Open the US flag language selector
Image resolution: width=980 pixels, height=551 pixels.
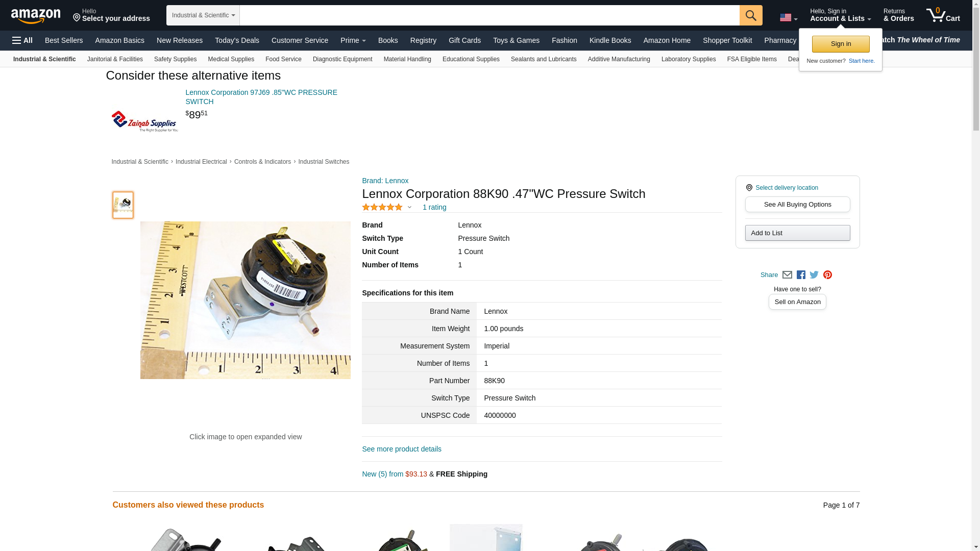click(789, 18)
